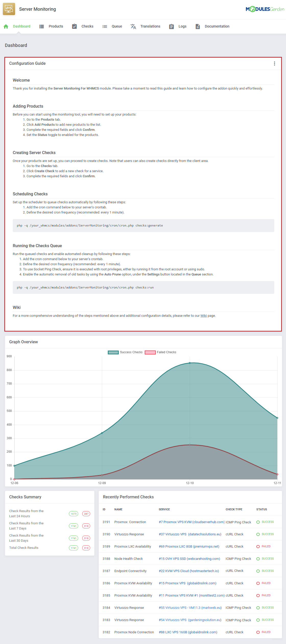Image resolution: width=286 pixels, height=644 pixels.
Task: Toggle Success Checks legend swatch
Action: click(x=113, y=352)
